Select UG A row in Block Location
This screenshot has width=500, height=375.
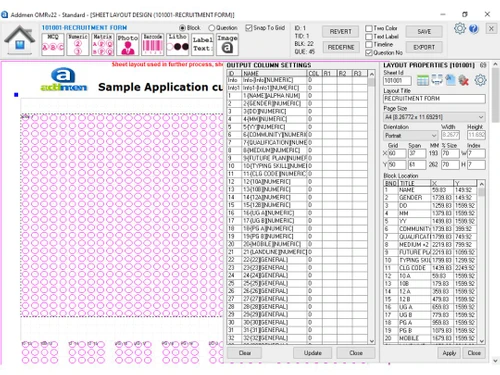(x=430, y=307)
